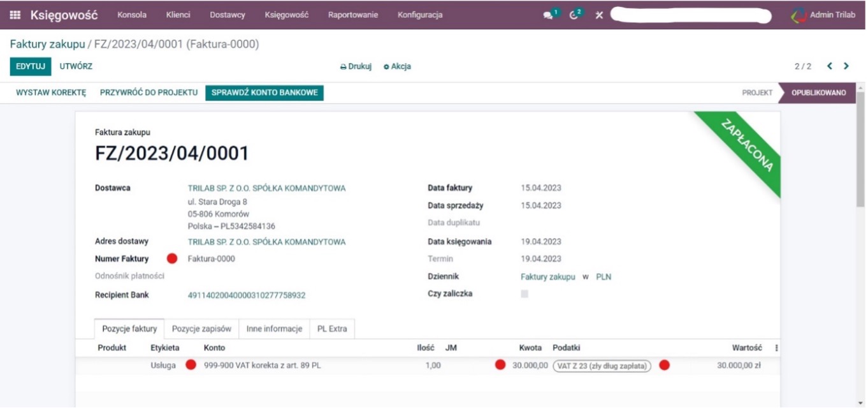868x409 pixels.
Task: Click the 30.000,00 zł value cell
Action: [x=739, y=366]
